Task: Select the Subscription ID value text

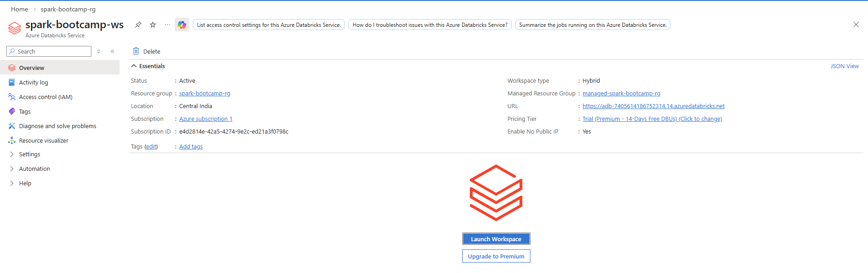Action: point(234,132)
